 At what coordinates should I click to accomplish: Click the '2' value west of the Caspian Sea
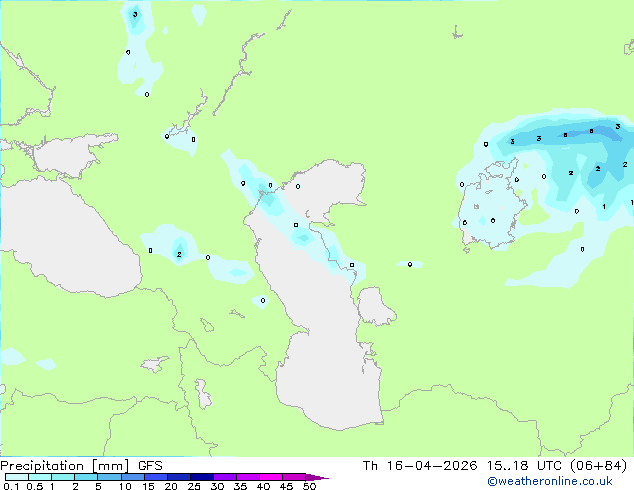click(179, 254)
